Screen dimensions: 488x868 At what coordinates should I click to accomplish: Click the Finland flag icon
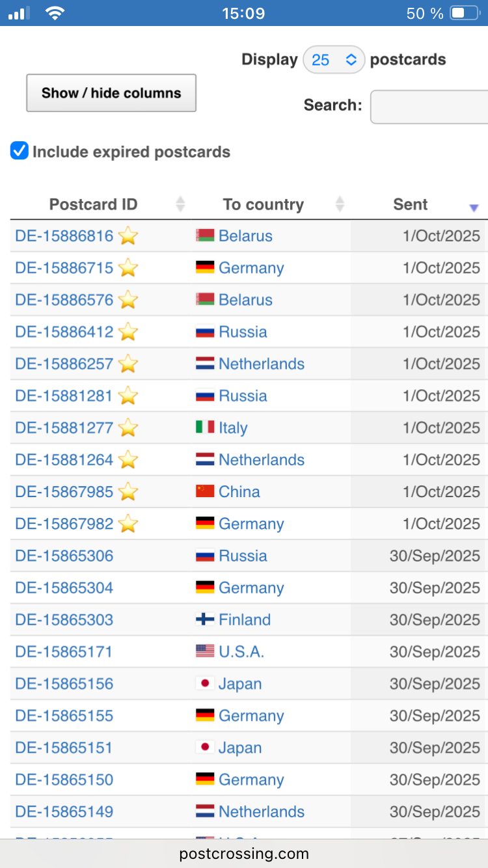pyautogui.click(x=205, y=619)
